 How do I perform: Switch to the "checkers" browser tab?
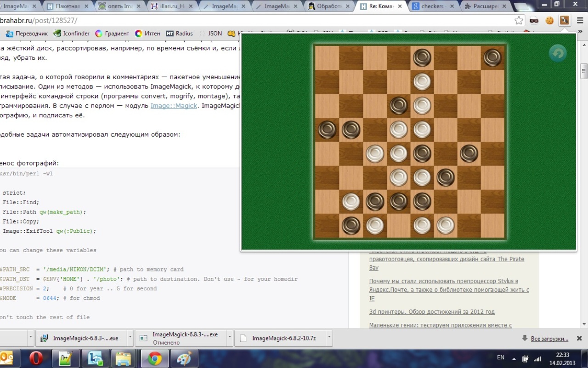click(432, 6)
